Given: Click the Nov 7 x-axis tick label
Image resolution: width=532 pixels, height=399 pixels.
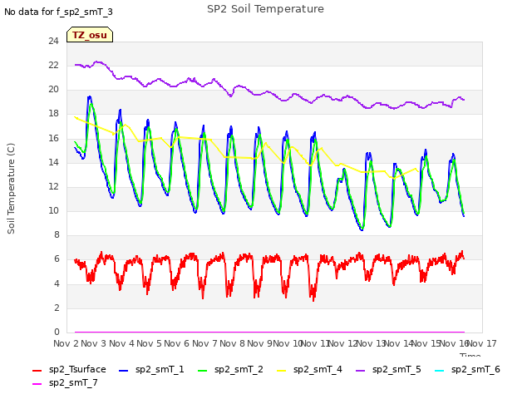Looking at the screenshot, I should pos(204,343).
